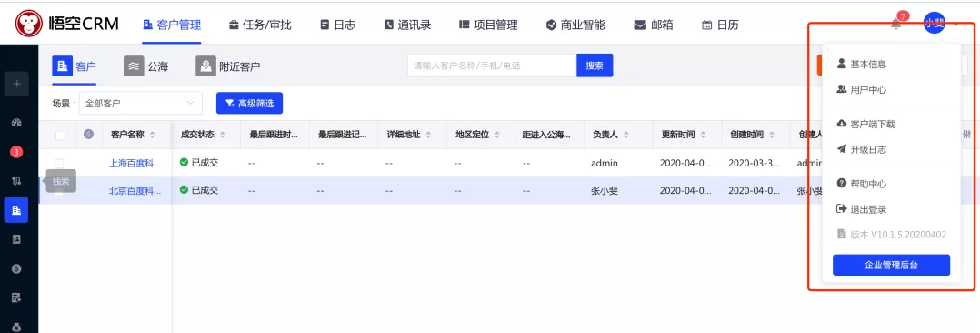This screenshot has height=333, width=980.
Task: Open the dashboard gauge icon in sidebar
Action: pos(17,122)
